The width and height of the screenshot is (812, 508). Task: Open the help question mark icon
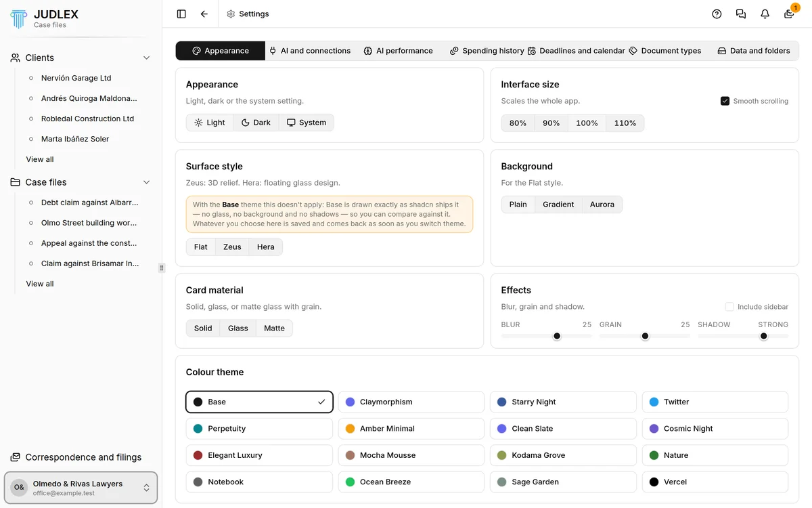(x=717, y=14)
